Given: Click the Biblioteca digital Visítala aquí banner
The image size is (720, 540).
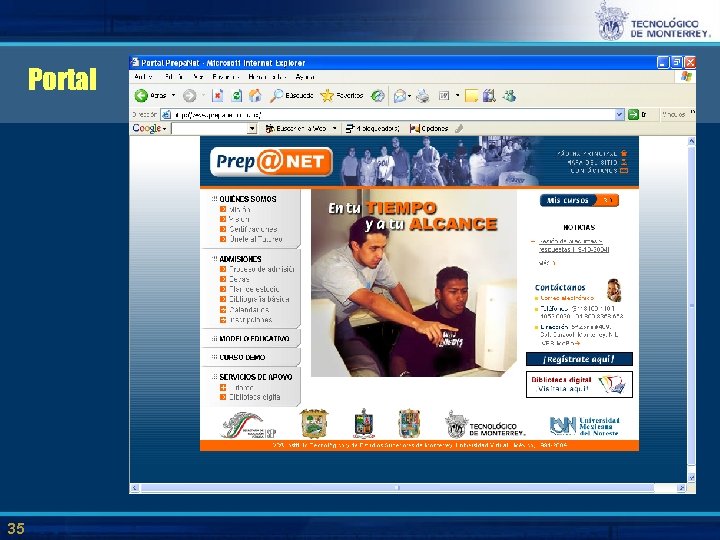Looking at the screenshot, I should 579,384.
